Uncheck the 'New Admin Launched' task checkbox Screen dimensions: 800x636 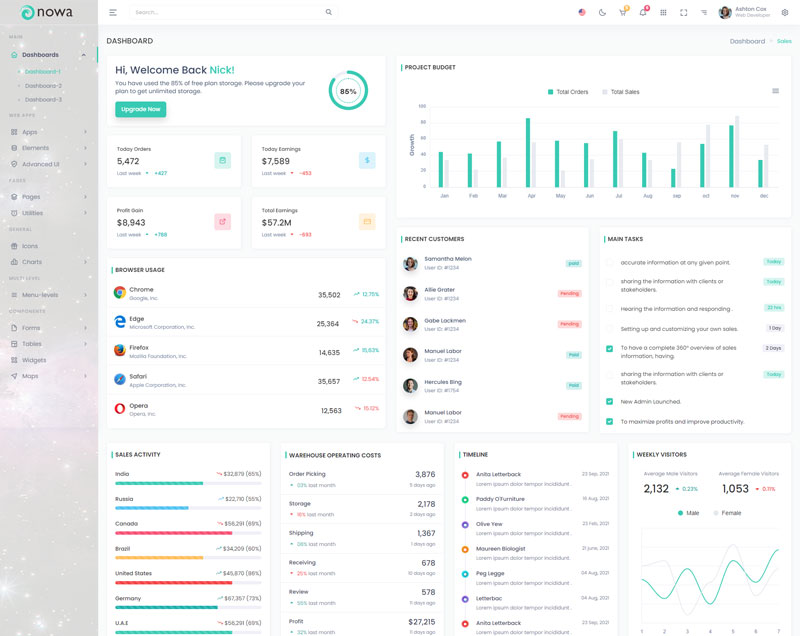tap(610, 401)
